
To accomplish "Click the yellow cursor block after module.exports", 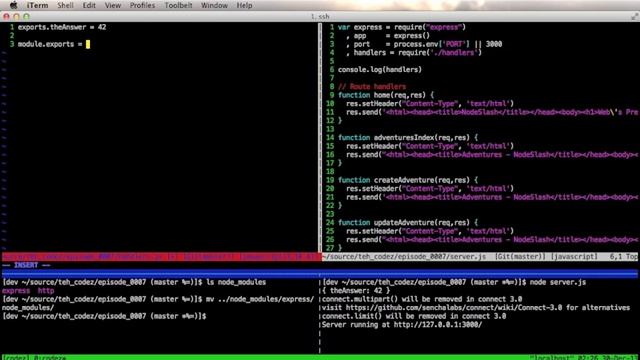I will point(88,44).
